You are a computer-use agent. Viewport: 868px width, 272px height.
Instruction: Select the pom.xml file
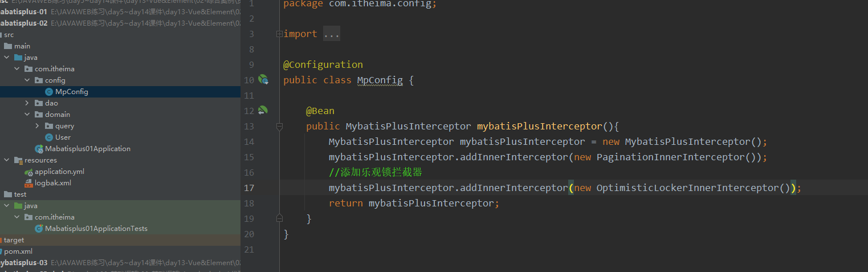click(18, 251)
